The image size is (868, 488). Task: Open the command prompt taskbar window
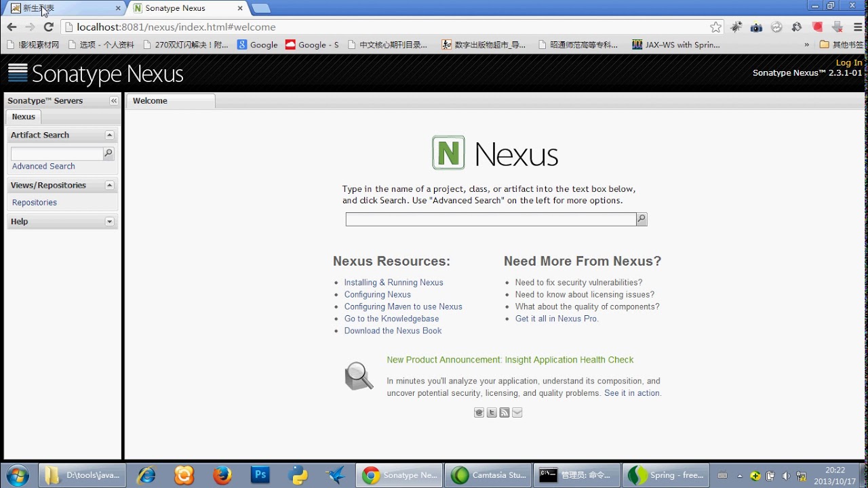[x=577, y=475]
